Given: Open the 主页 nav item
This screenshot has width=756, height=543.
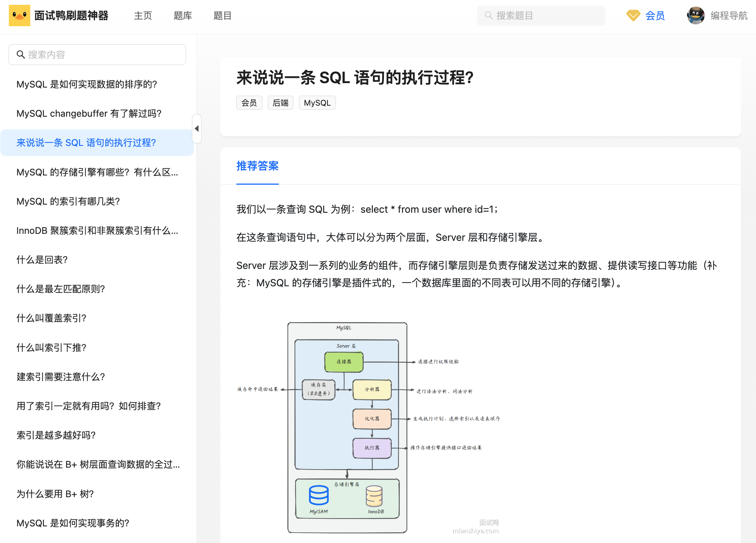Looking at the screenshot, I should pyautogui.click(x=143, y=16).
